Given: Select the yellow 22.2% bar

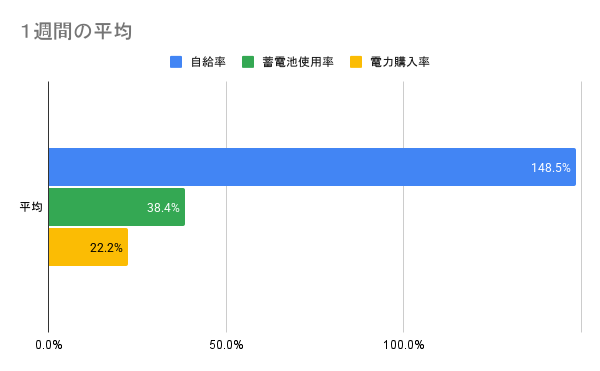Looking at the screenshot, I should click(x=88, y=247).
